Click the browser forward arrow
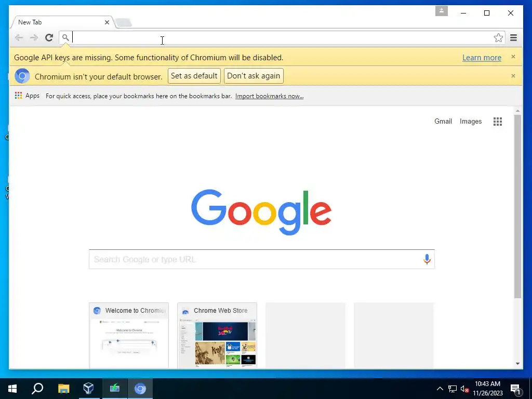 pyautogui.click(x=34, y=37)
